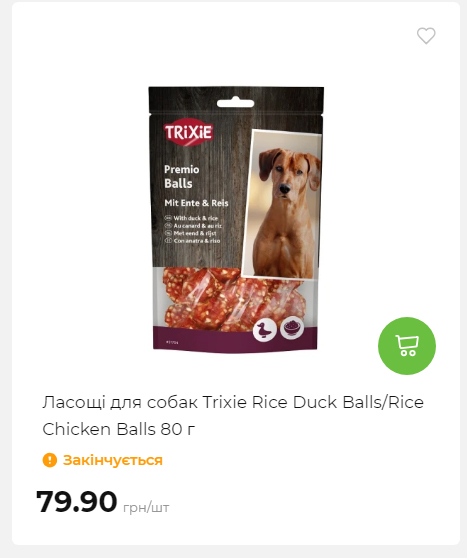Viewport: 467px width, 558px height.
Task: Add product to favorites with heart icon
Action: tap(426, 36)
